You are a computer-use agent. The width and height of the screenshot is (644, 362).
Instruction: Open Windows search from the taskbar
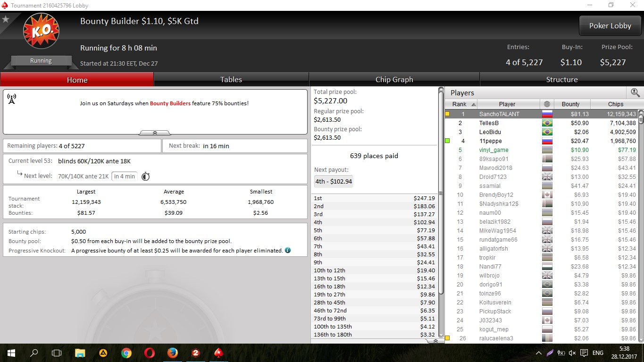click(34, 353)
